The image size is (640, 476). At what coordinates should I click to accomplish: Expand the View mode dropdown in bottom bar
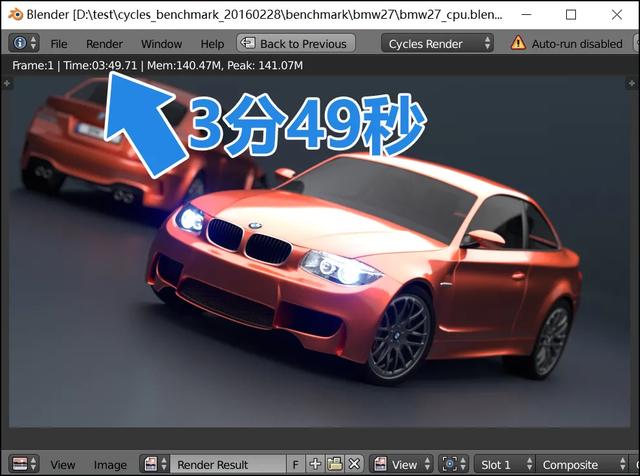402,465
